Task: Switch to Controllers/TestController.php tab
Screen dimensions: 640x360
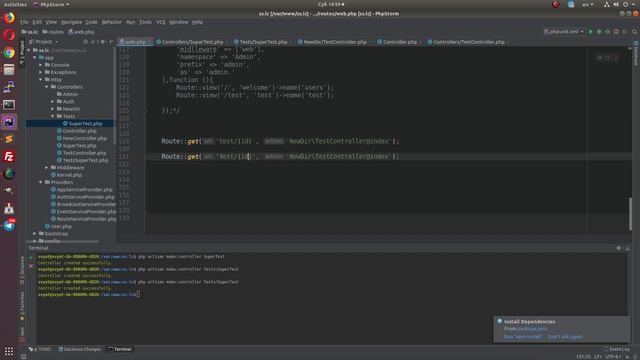Action: click(x=468, y=42)
